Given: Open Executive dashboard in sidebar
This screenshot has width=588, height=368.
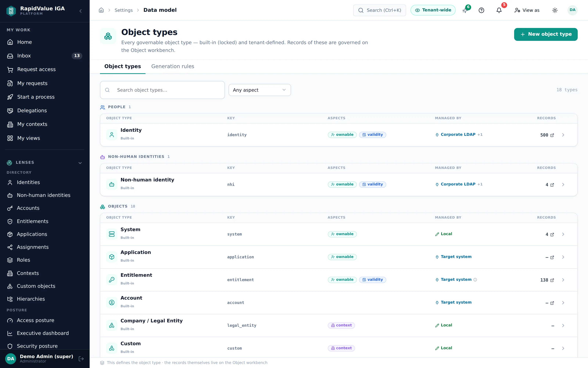Looking at the screenshot, I should click(x=45, y=333).
